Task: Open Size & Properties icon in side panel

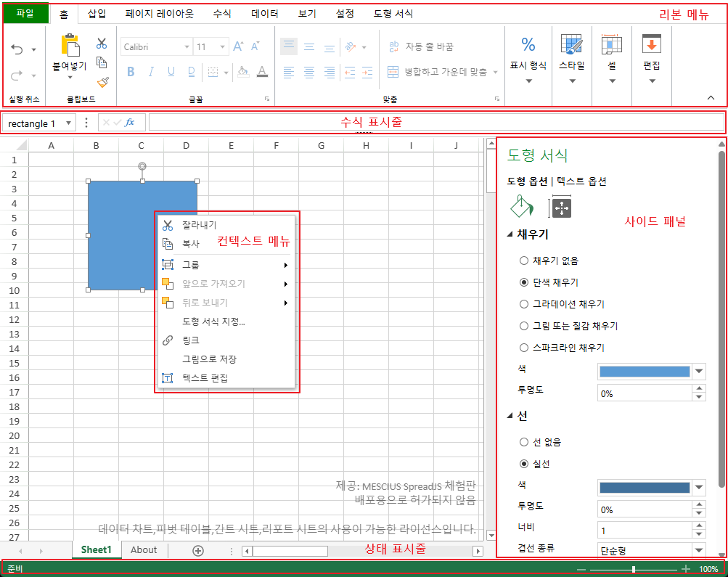Action: 560,208
